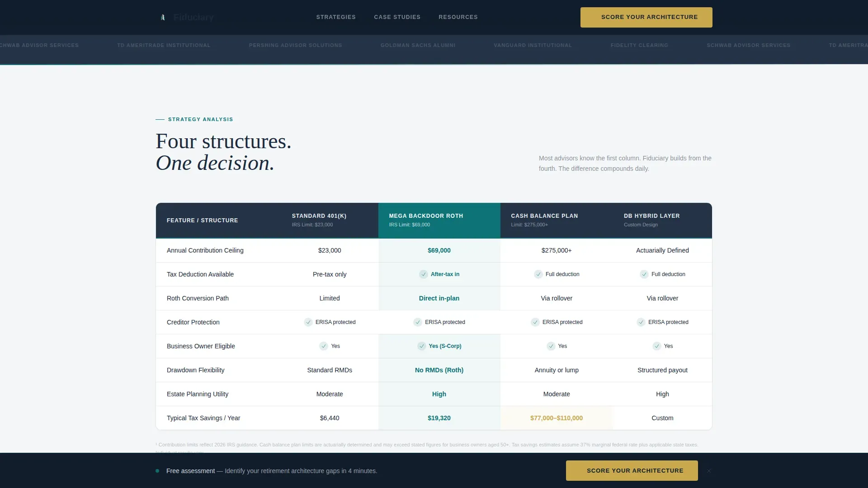868x488 pixels.
Task: Open the Strategies nav item
Action: click(x=336, y=17)
